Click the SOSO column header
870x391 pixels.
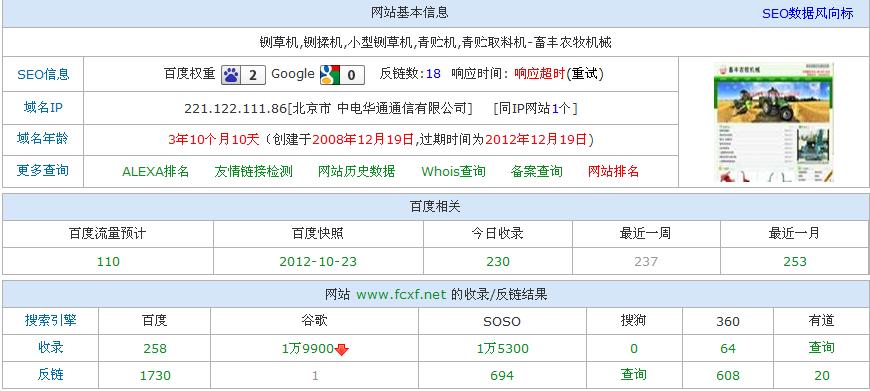pos(502,321)
